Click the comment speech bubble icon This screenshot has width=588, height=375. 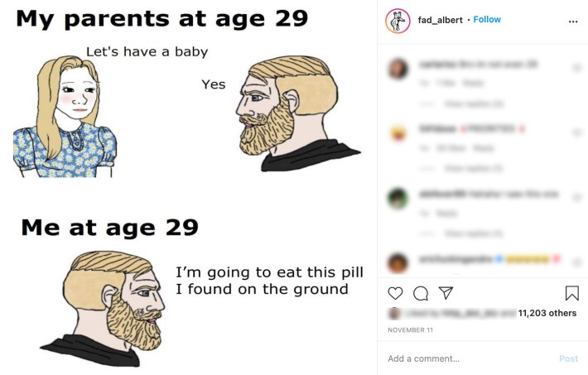(x=421, y=293)
